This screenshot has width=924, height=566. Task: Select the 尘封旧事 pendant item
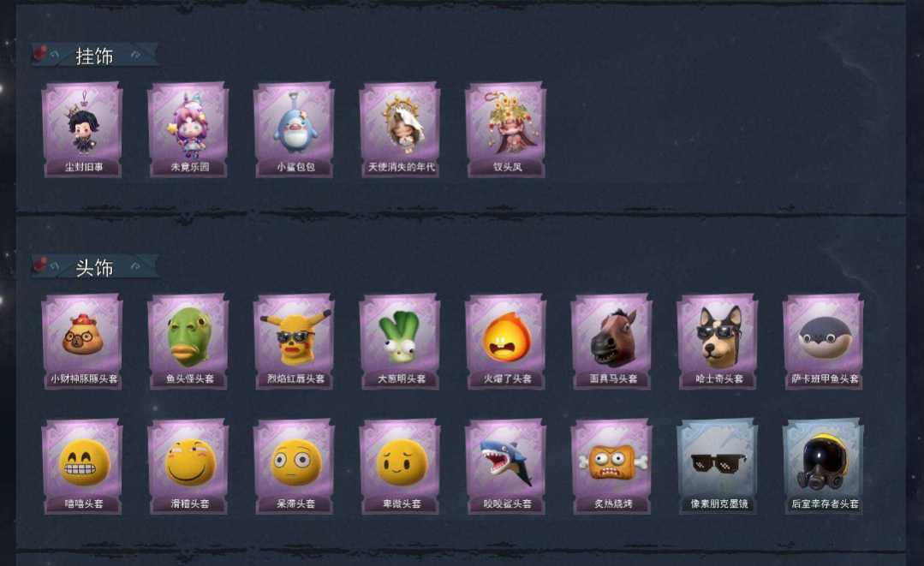(x=82, y=129)
